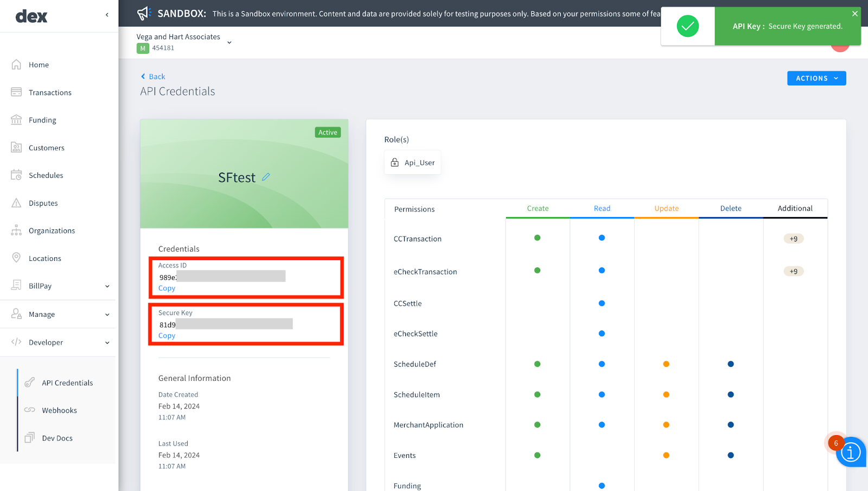Open Customers from the left navigation
868x491 pixels.
tap(46, 148)
